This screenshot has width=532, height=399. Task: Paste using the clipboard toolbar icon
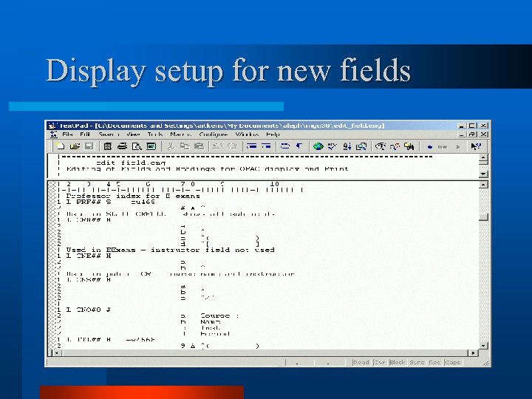[199, 146]
